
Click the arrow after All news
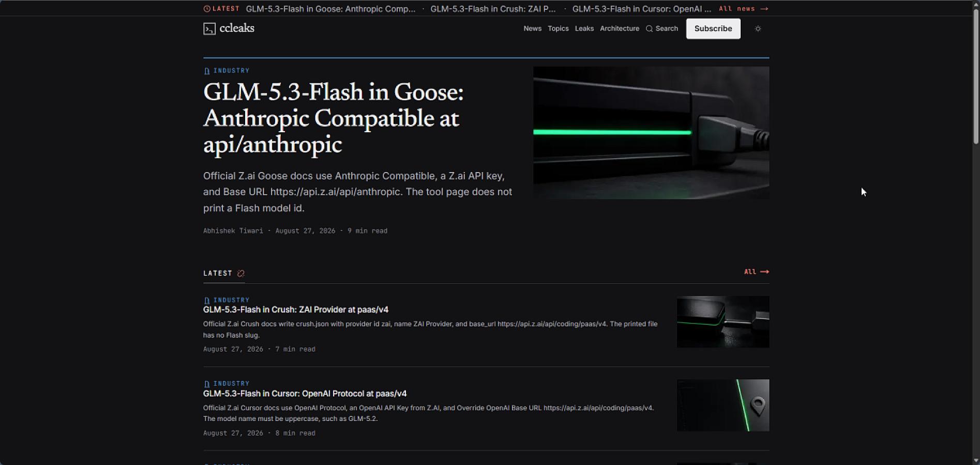click(764, 9)
